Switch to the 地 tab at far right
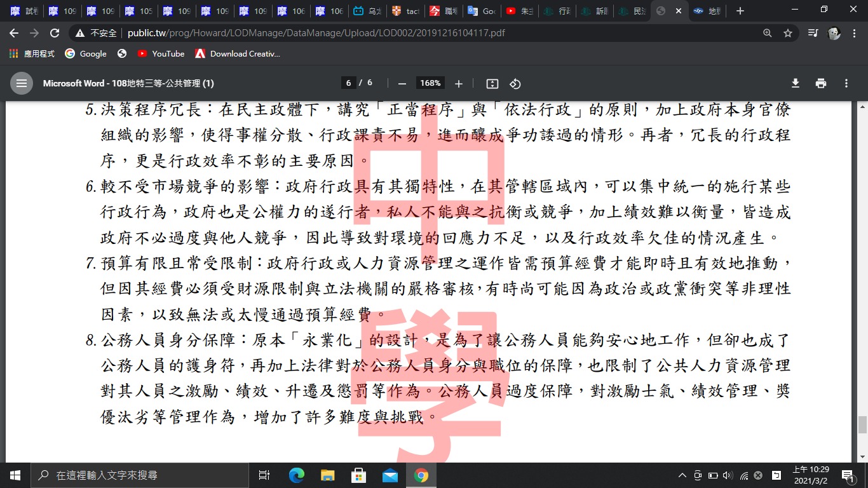This screenshot has width=868, height=488. pyautogui.click(x=707, y=11)
